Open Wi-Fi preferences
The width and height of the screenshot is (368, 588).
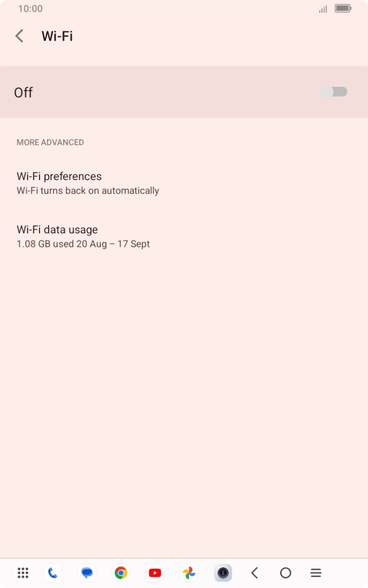point(88,183)
